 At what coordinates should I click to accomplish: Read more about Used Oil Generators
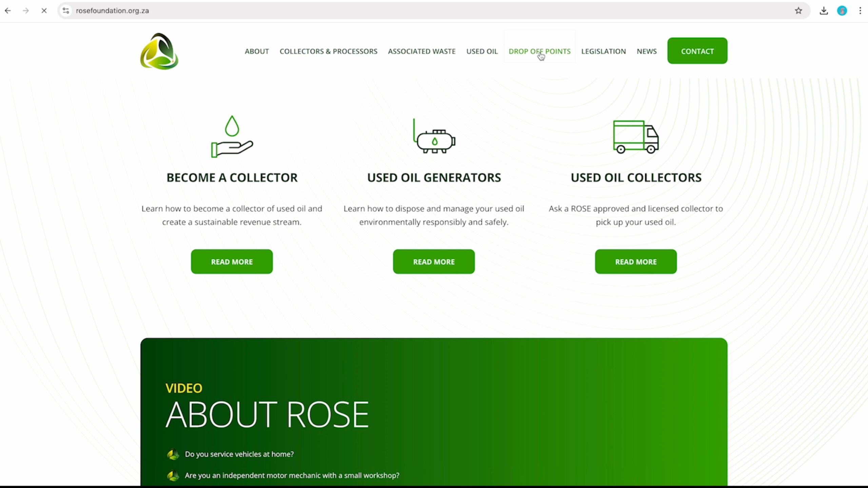[434, 262]
